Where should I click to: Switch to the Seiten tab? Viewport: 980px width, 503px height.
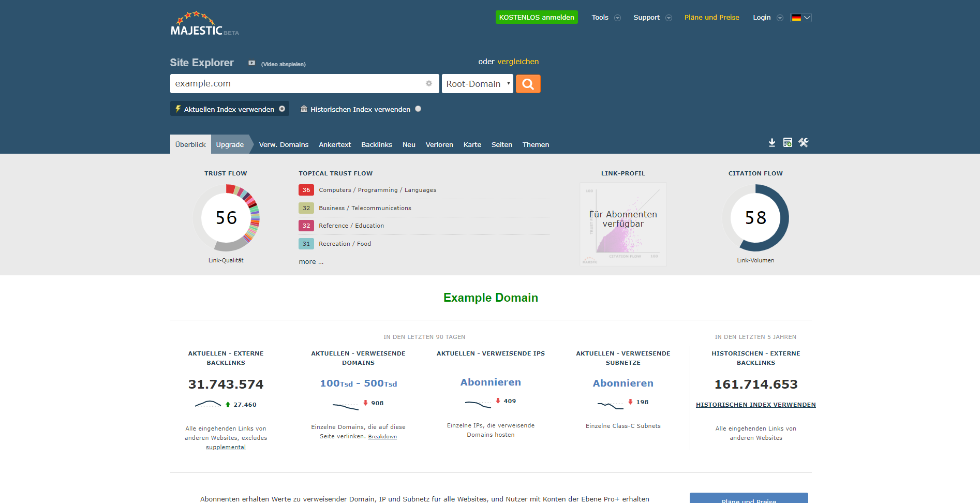502,144
